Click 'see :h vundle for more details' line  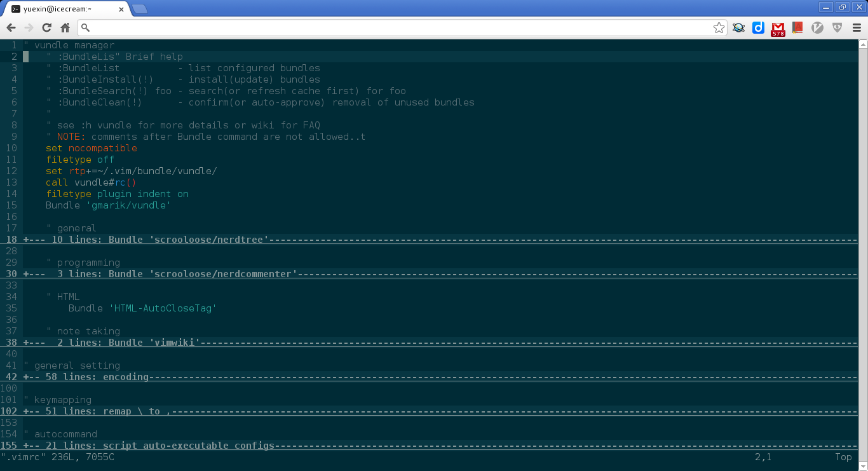point(183,125)
